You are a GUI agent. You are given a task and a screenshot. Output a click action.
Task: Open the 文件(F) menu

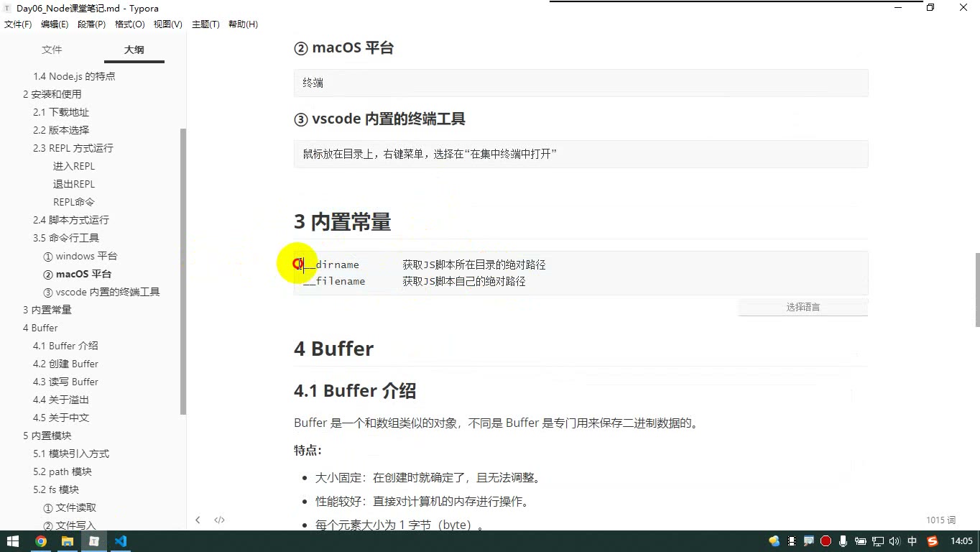pos(18,24)
